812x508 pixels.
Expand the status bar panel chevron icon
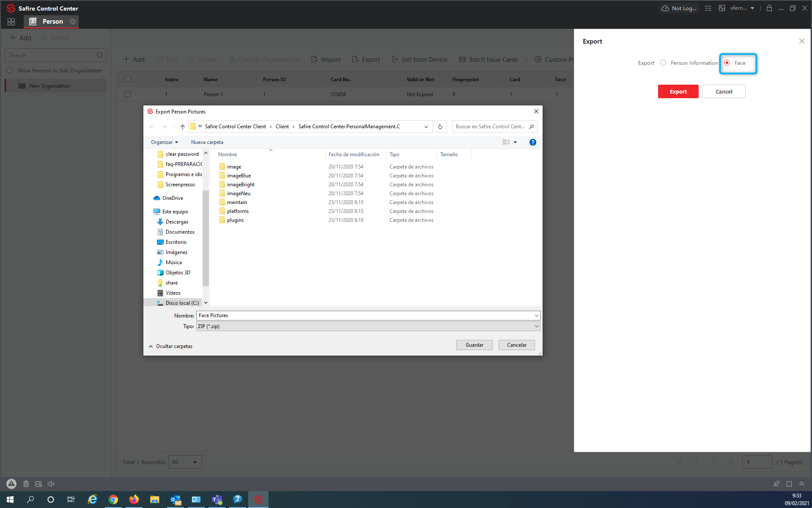(x=801, y=484)
